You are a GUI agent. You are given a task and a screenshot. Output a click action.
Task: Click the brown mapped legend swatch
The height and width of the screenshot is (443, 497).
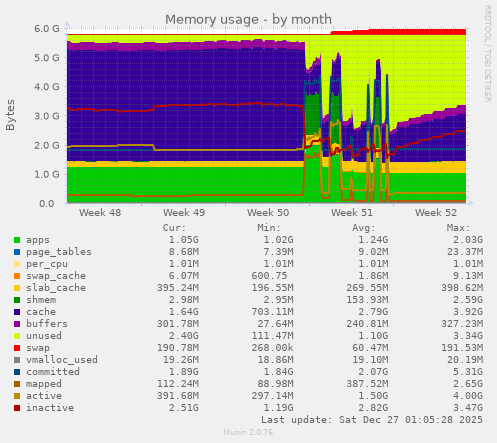[x=17, y=384]
